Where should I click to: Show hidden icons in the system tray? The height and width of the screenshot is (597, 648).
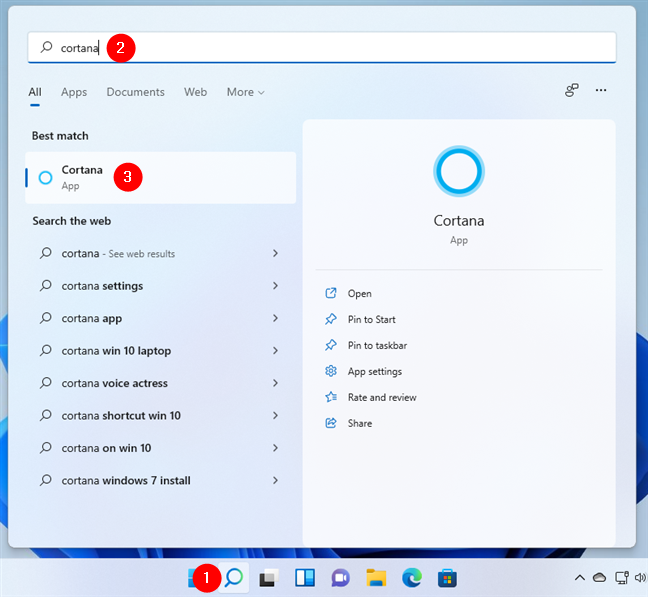[x=579, y=578]
